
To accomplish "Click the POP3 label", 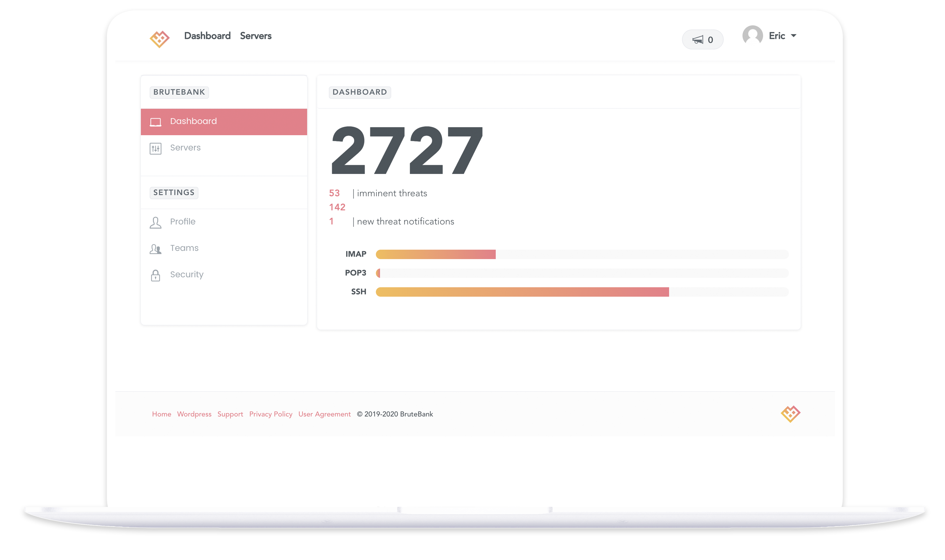I will 355,273.
